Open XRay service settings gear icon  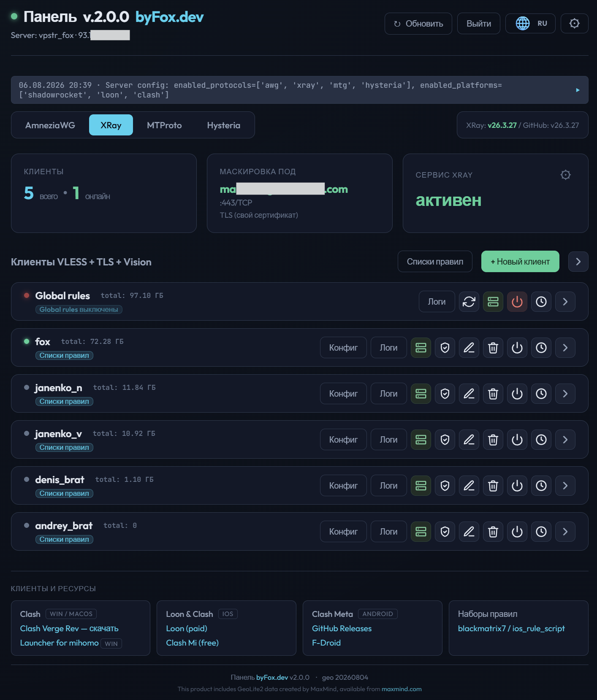pos(565,175)
